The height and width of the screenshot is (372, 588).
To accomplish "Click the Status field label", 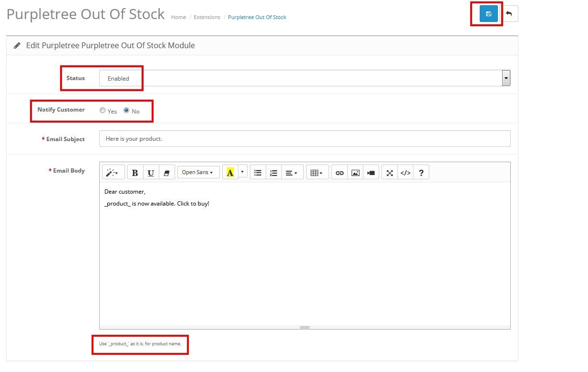I will 75,78.
